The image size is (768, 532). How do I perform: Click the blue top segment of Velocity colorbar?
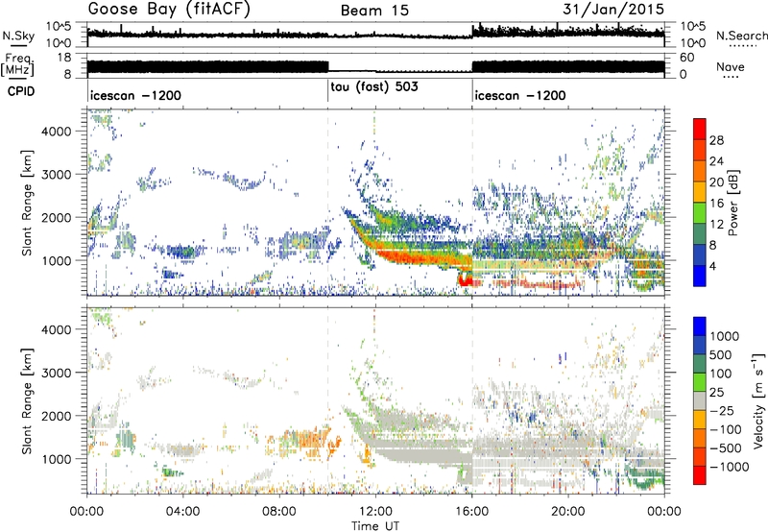pos(700,326)
